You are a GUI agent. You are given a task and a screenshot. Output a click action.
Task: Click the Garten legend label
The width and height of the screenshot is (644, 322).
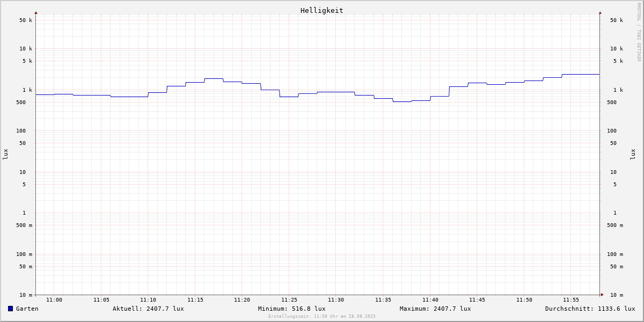click(27, 309)
